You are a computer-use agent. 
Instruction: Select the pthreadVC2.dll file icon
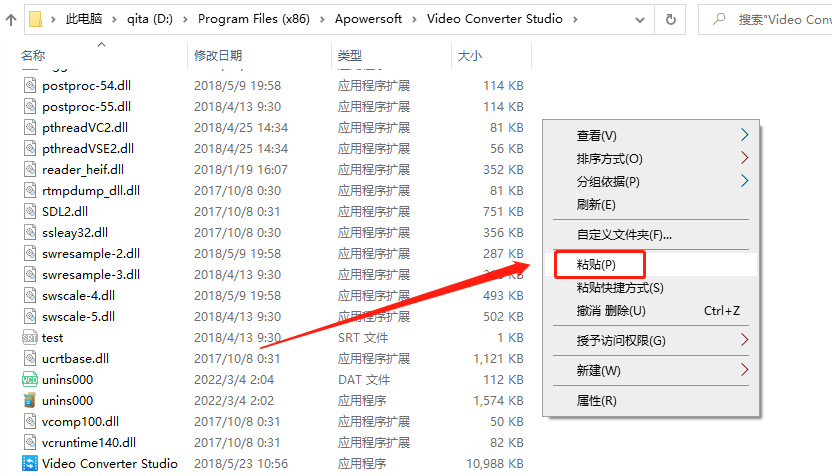30,127
